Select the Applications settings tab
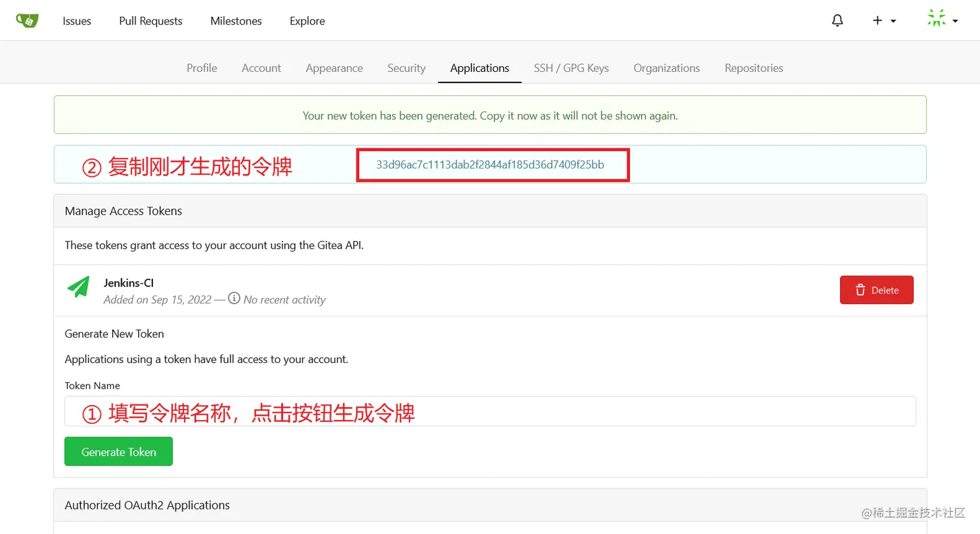The image size is (980, 534). [480, 68]
